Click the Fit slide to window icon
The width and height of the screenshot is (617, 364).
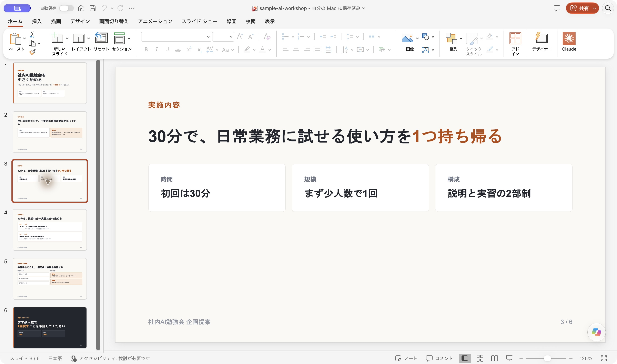604,358
